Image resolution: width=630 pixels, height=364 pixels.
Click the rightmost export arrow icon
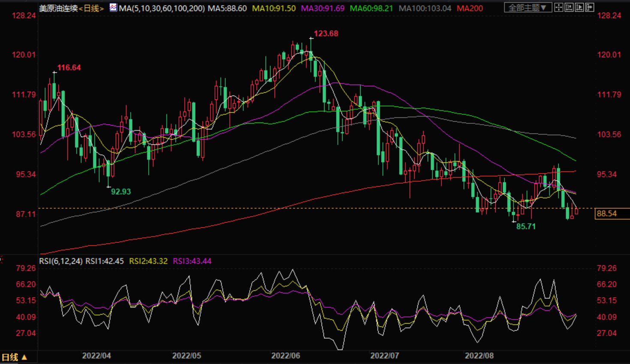click(x=590, y=8)
